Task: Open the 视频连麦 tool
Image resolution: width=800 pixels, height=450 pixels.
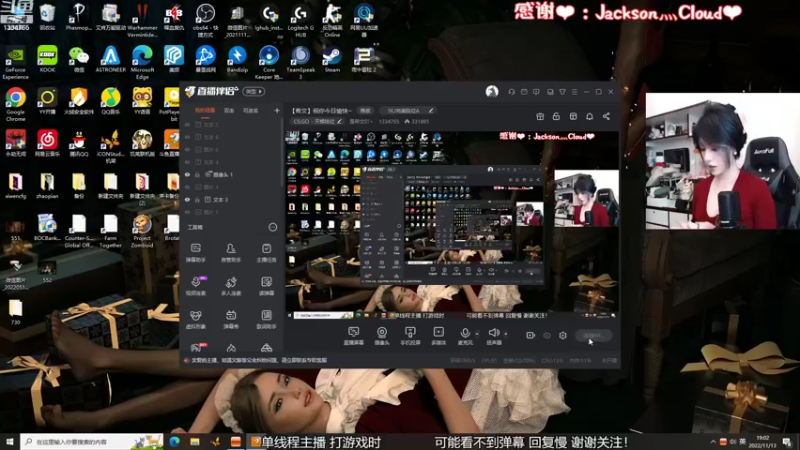Action: (195, 286)
